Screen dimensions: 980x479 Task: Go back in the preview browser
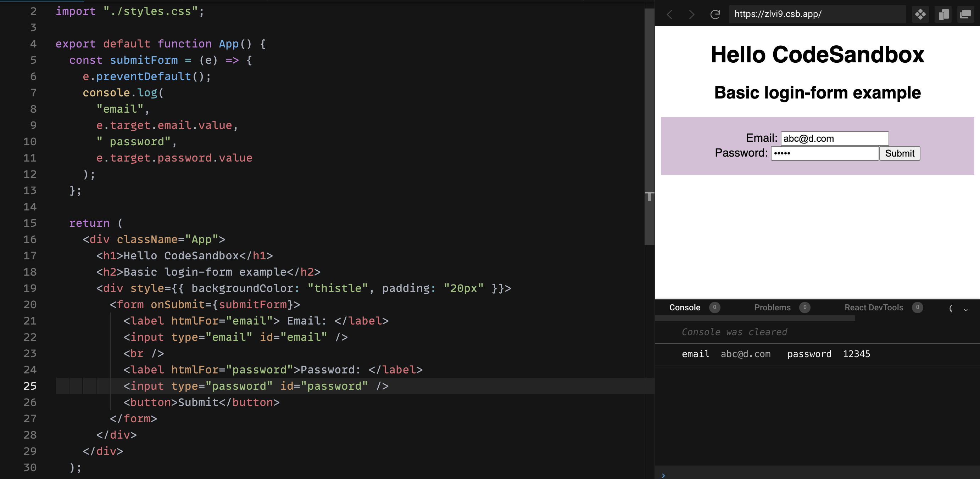point(669,15)
